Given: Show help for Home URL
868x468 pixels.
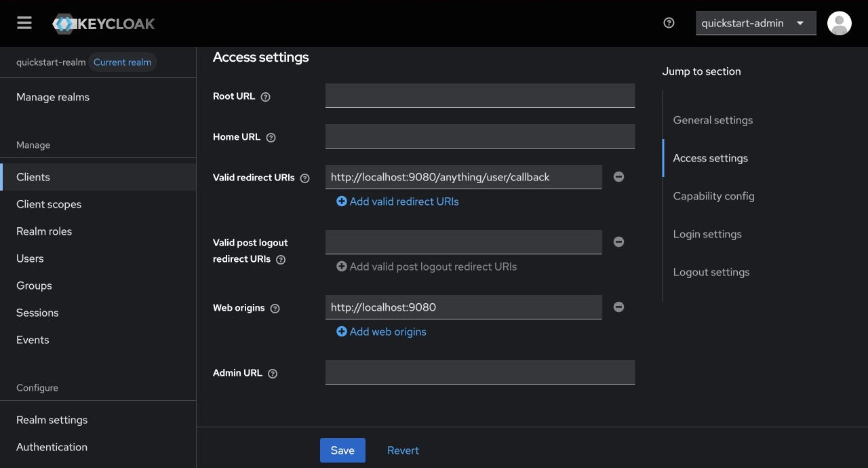Looking at the screenshot, I should click(x=271, y=138).
